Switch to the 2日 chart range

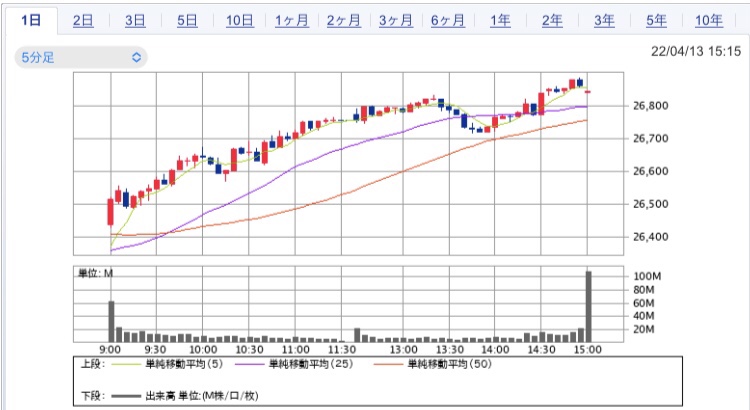pyautogui.click(x=83, y=21)
